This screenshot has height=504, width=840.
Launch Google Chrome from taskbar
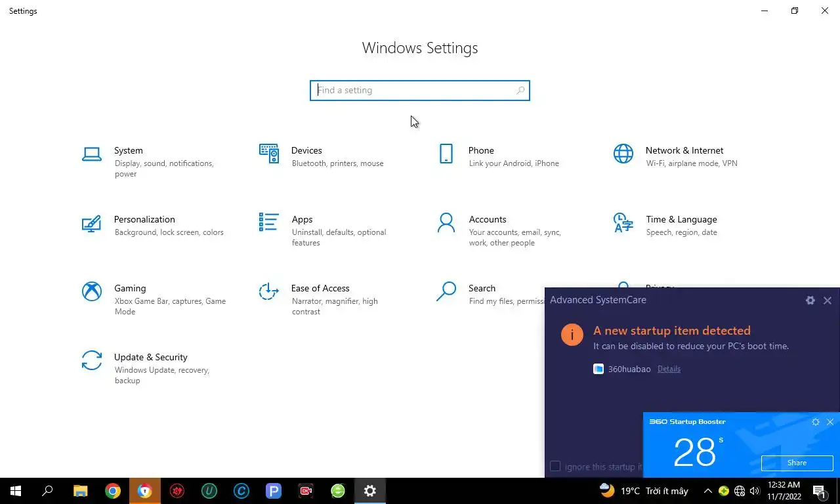coord(113,491)
